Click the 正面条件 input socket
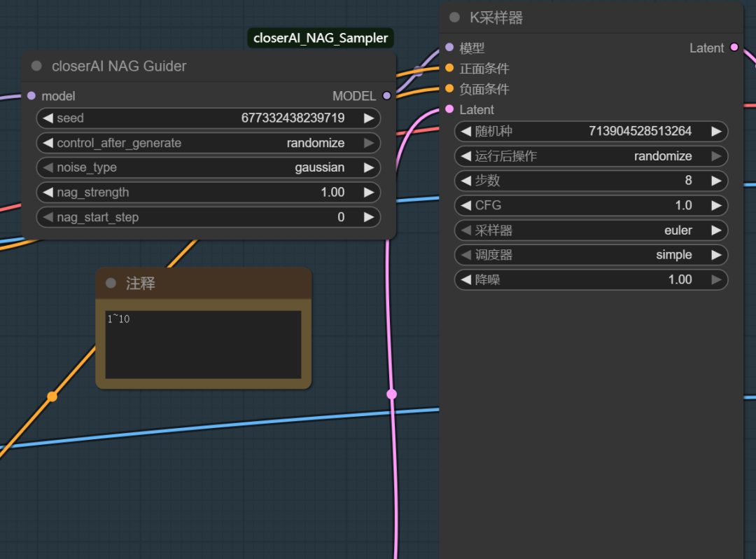Viewport: 756px width, 559px height. click(x=449, y=68)
